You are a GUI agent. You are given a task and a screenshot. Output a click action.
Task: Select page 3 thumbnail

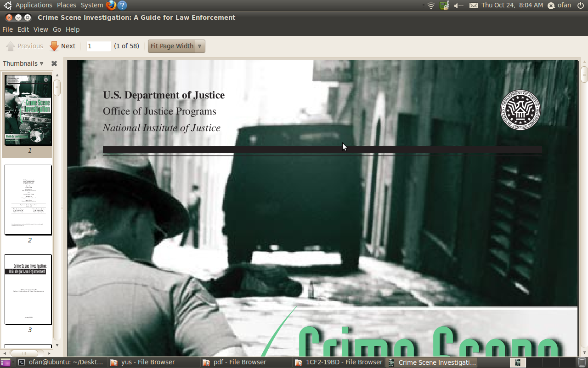click(x=28, y=289)
